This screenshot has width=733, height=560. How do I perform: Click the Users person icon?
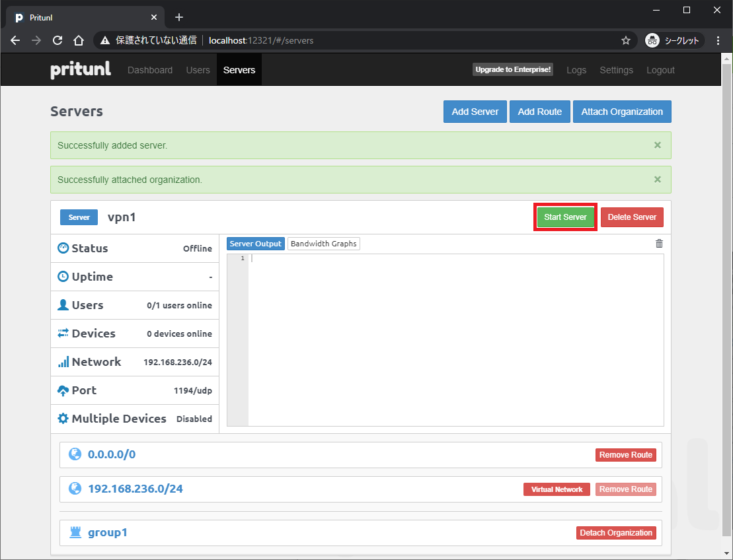pos(63,305)
